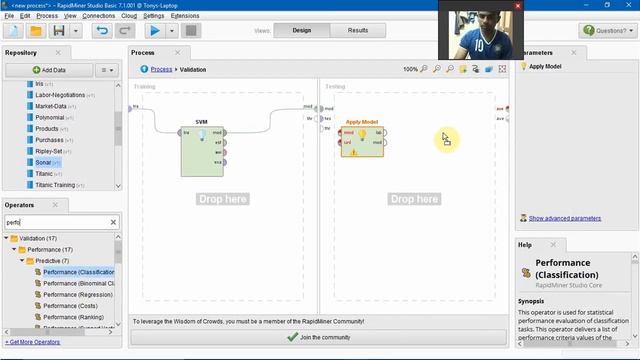640x360 pixels.
Task: Close the Repository panel tab
Action: (x=58, y=53)
